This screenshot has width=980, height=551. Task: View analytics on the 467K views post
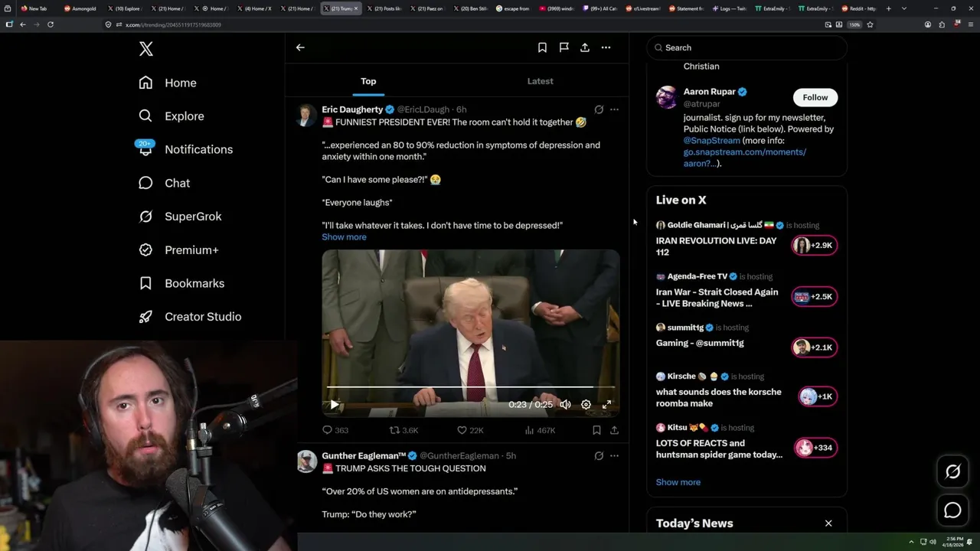[539, 431]
